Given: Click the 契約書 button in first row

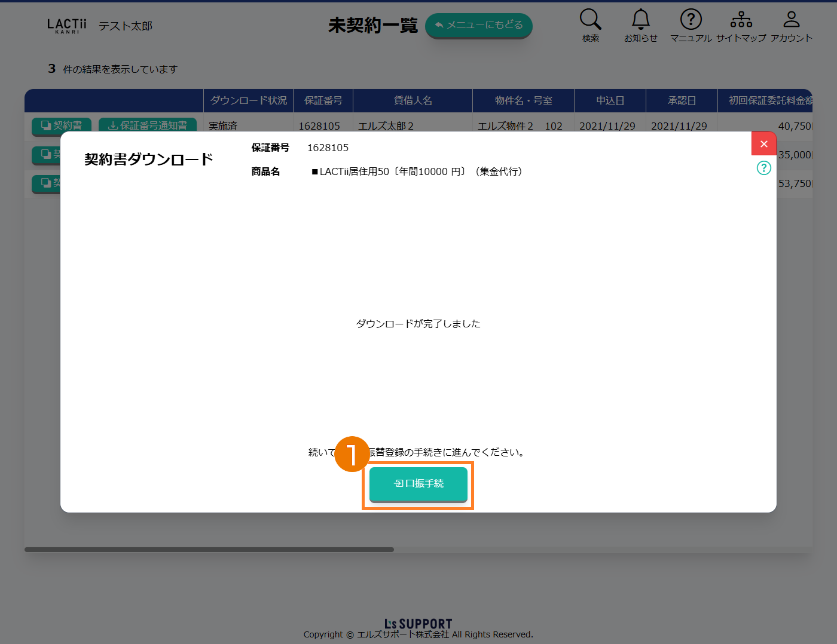Looking at the screenshot, I should (x=62, y=124).
